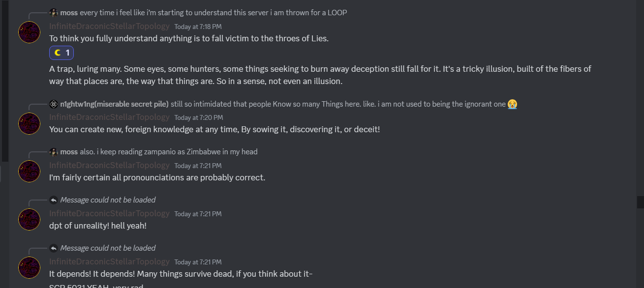The image size is (644, 288).
Task: Click reply arrow icon above 'It depends!' message
Action: point(54,248)
